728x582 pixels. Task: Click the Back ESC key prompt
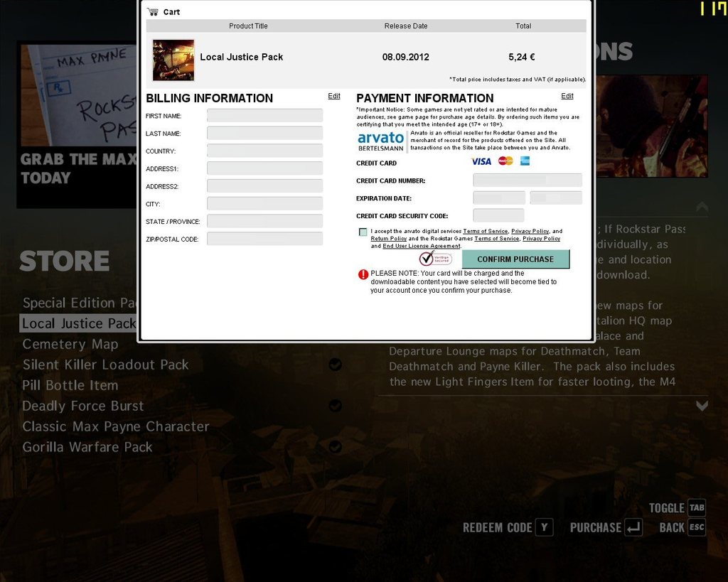click(x=697, y=527)
